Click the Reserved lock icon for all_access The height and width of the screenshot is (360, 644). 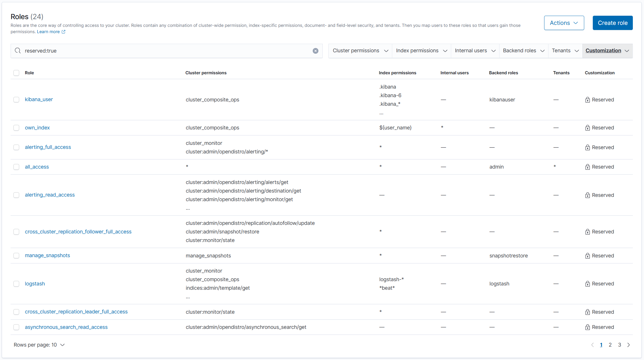point(587,167)
